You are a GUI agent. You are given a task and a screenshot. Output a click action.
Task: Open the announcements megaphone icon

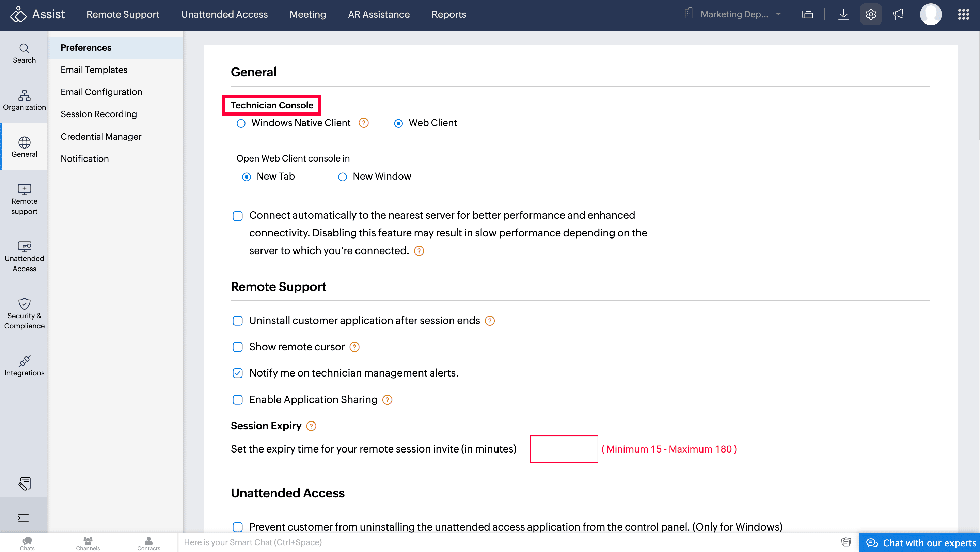(x=898, y=14)
